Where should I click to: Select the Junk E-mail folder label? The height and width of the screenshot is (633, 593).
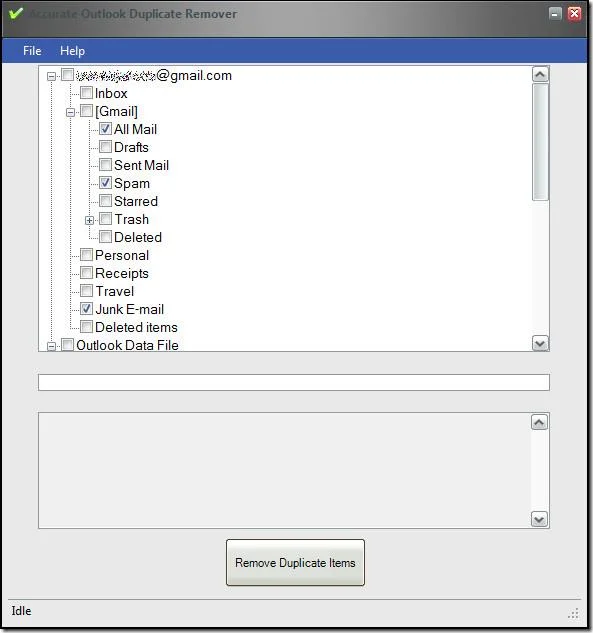[130, 309]
